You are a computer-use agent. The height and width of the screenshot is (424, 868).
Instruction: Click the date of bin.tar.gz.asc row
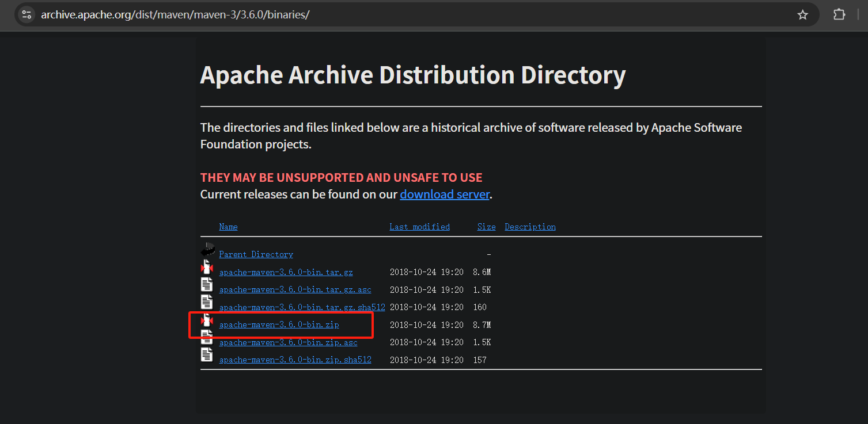(x=426, y=290)
